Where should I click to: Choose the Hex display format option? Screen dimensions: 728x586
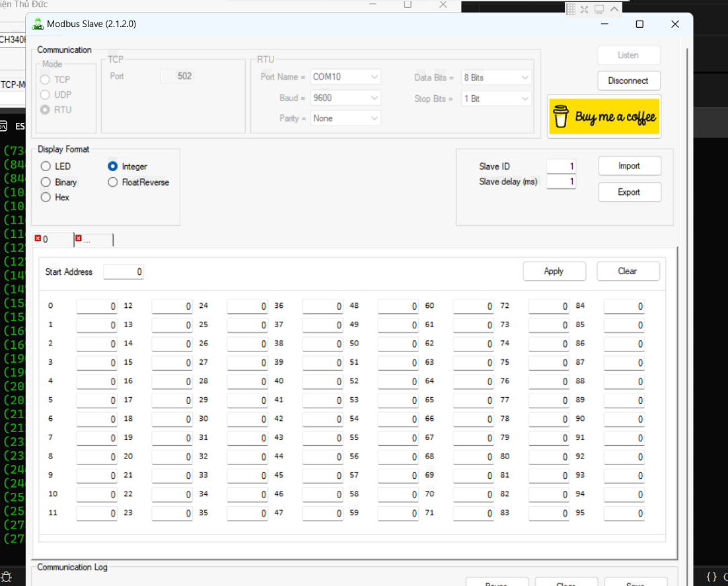pos(46,198)
